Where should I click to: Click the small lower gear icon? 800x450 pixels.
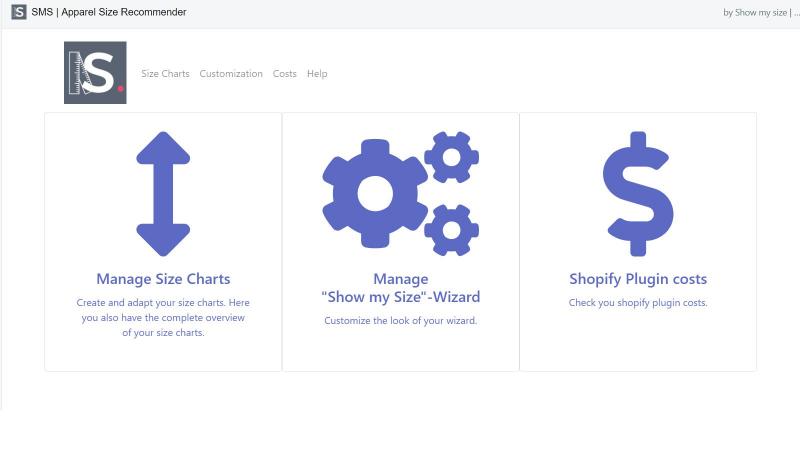click(452, 230)
